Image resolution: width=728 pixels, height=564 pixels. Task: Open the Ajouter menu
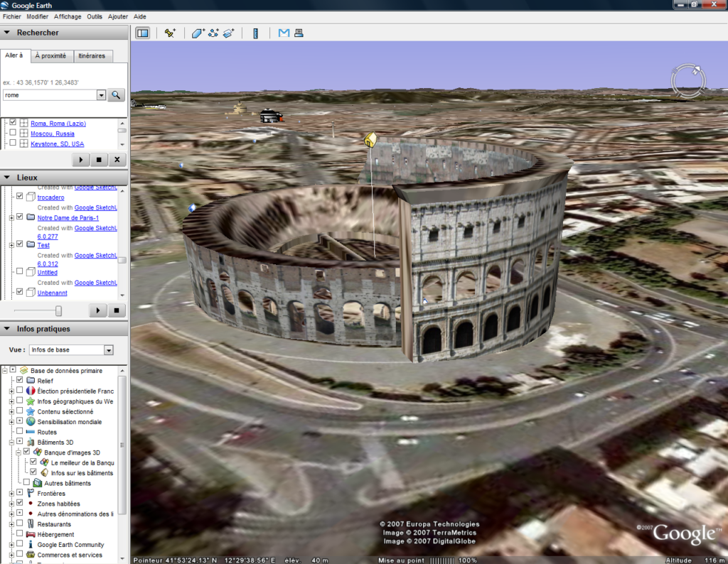pos(118,16)
